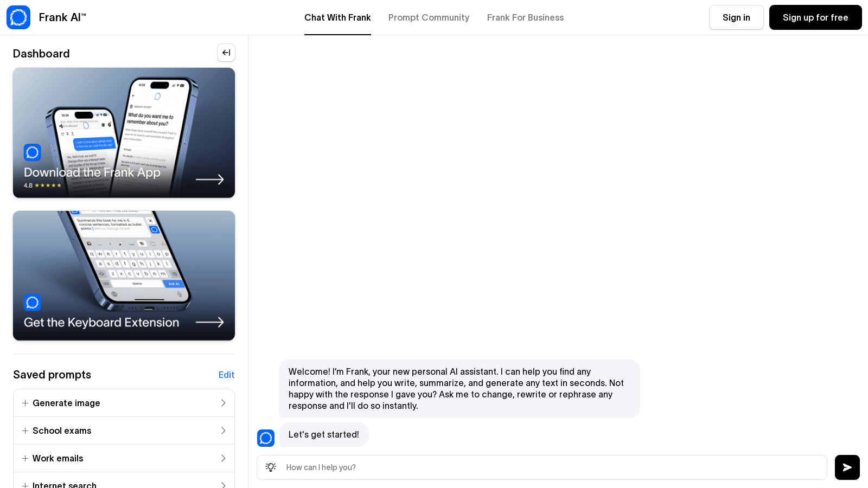Select the Work emails saved prompt
The height and width of the screenshot is (488, 868).
124,458
